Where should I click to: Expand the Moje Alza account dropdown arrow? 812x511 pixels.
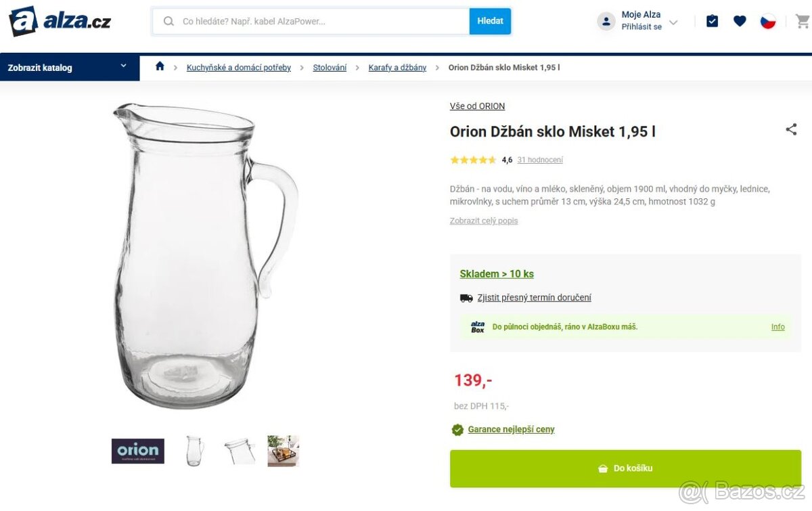673,22
